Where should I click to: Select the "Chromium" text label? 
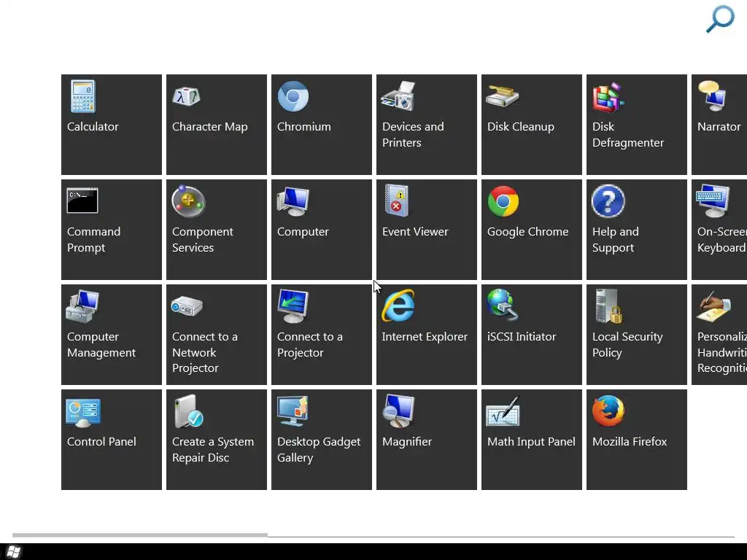click(x=304, y=127)
